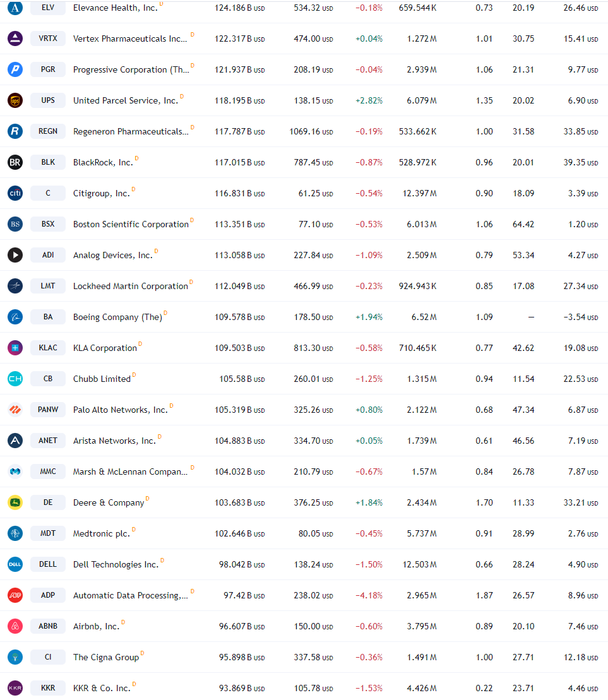The height and width of the screenshot is (700, 608).
Task: Open the Deere & Company link
Action: click(109, 502)
